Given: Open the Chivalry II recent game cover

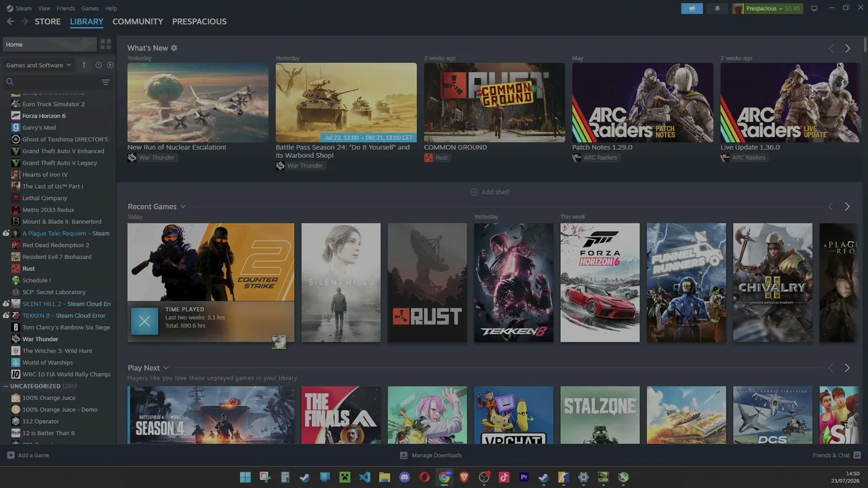Looking at the screenshot, I should pos(772,283).
